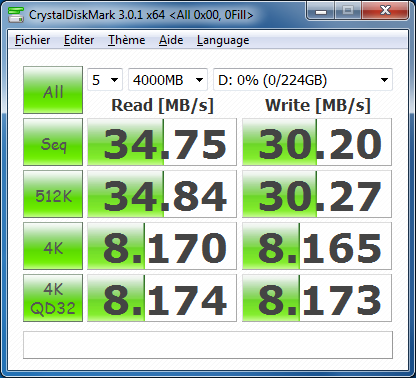
Task: Open the Language menu
Action: click(x=223, y=40)
